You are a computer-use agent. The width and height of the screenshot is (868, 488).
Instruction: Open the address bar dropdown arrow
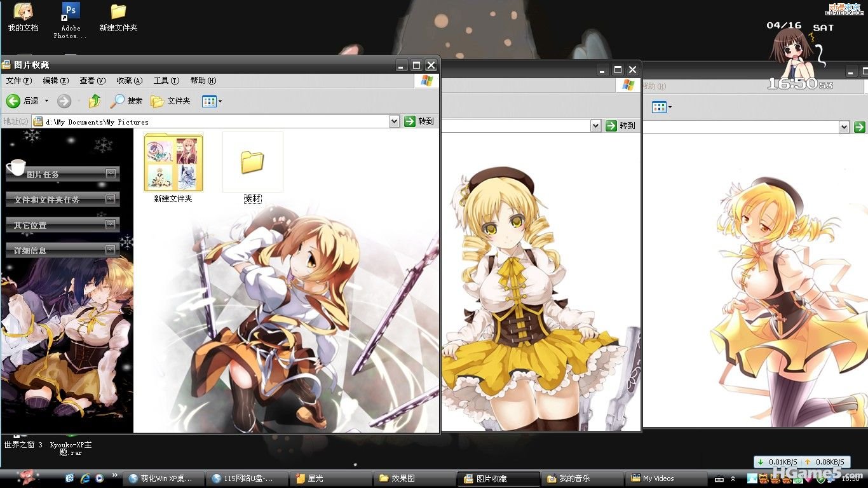click(394, 121)
